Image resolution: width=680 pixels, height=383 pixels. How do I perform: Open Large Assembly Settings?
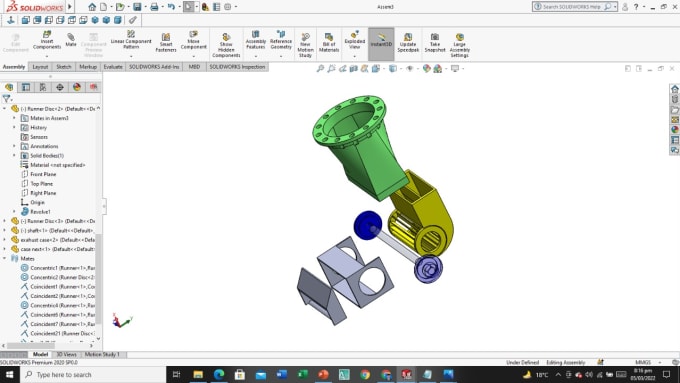[x=460, y=45]
